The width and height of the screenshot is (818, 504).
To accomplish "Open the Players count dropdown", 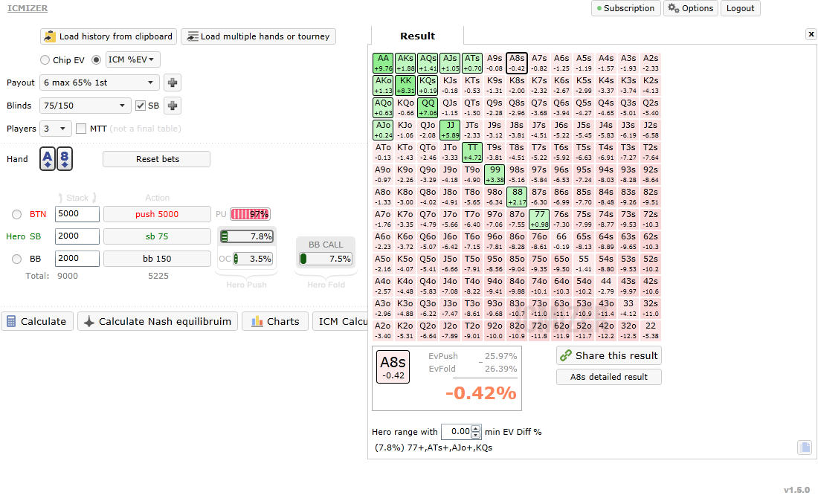I will tap(55, 129).
